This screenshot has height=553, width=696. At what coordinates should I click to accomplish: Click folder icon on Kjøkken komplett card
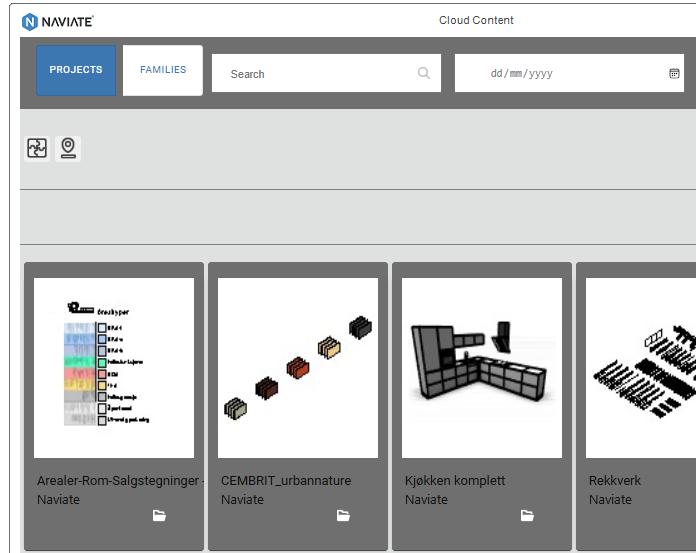coord(527,516)
